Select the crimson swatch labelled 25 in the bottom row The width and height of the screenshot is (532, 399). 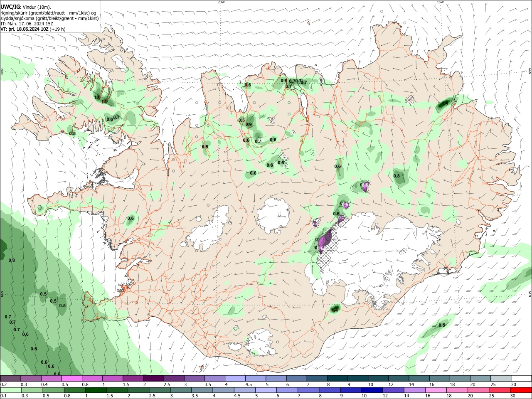click(x=499, y=390)
